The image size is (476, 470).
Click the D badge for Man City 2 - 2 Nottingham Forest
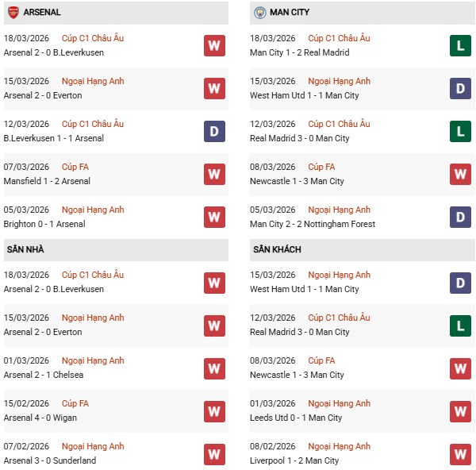pos(460,217)
